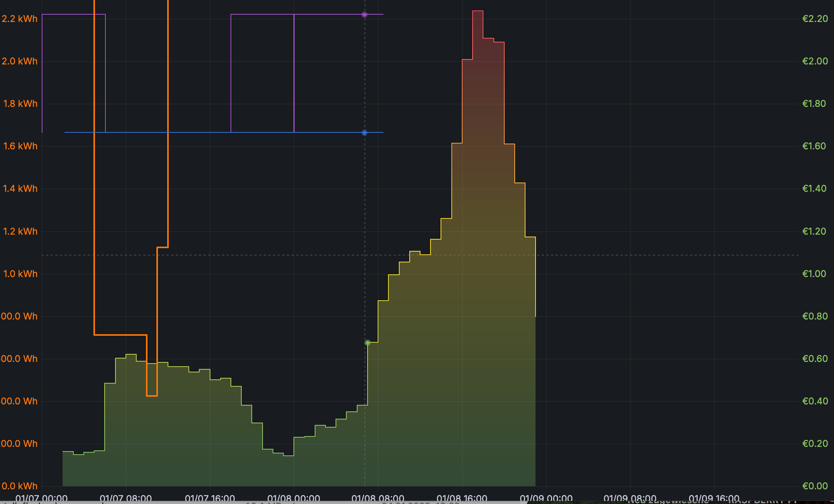
Task: Click the blue data point marker
Action: click(x=364, y=133)
